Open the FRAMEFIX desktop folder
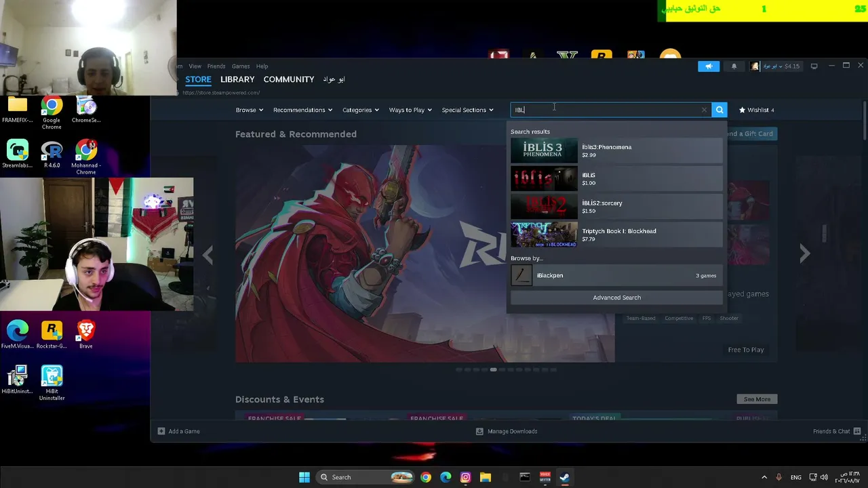868x488 pixels. click(x=18, y=110)
